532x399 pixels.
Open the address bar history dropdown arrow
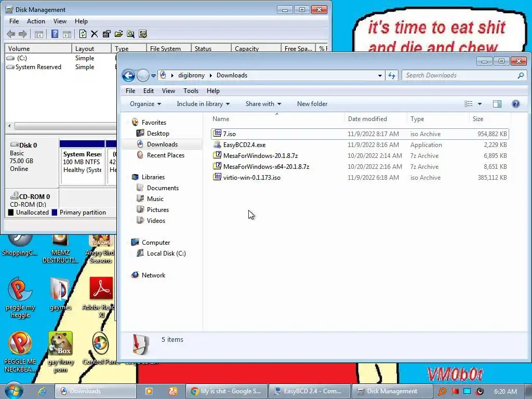380,75
